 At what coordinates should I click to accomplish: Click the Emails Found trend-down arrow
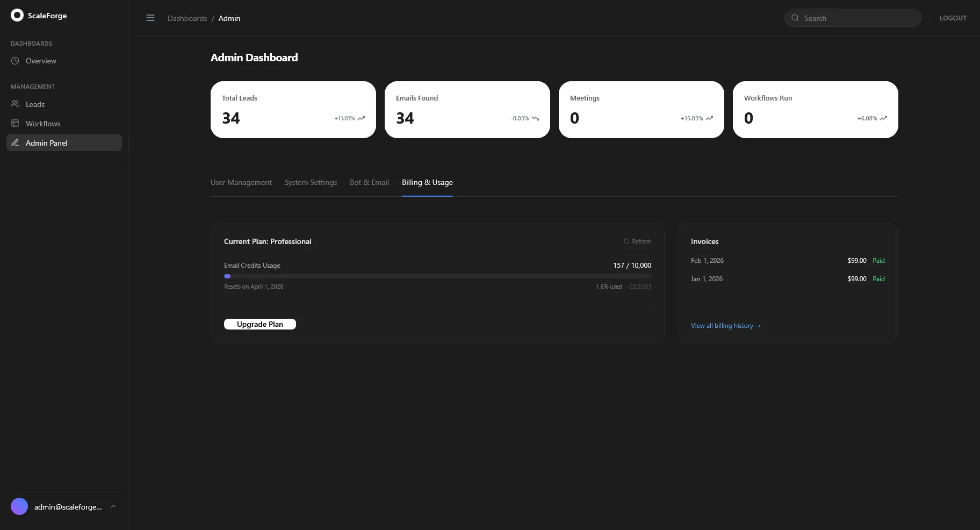pos(535,118)
